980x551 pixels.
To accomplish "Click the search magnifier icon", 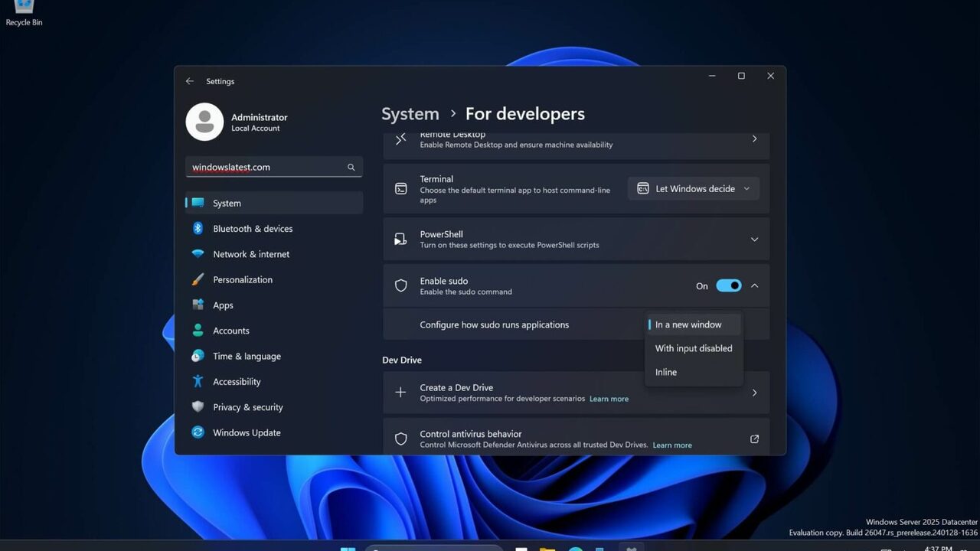I will 351,168.
